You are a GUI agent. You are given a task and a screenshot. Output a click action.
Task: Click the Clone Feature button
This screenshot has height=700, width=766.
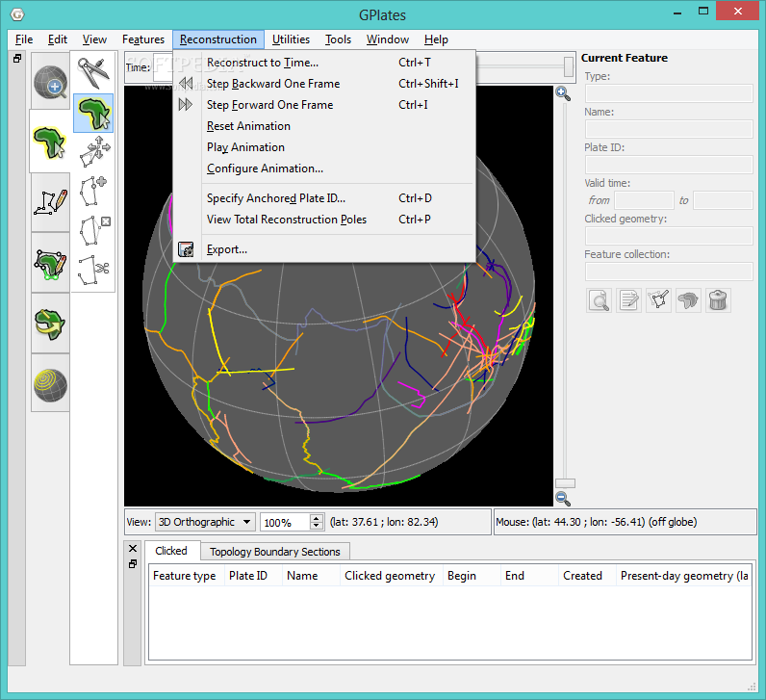(688, 300)
